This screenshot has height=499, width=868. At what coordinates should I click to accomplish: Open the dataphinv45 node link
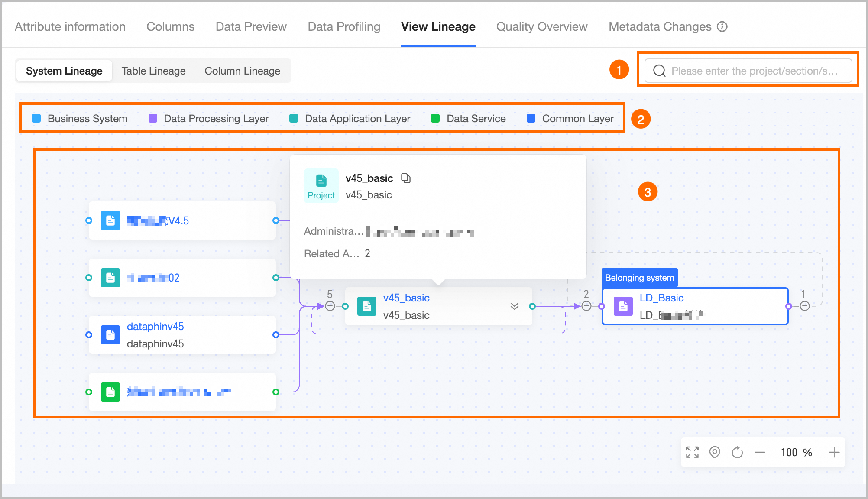[x=155, y=326]
